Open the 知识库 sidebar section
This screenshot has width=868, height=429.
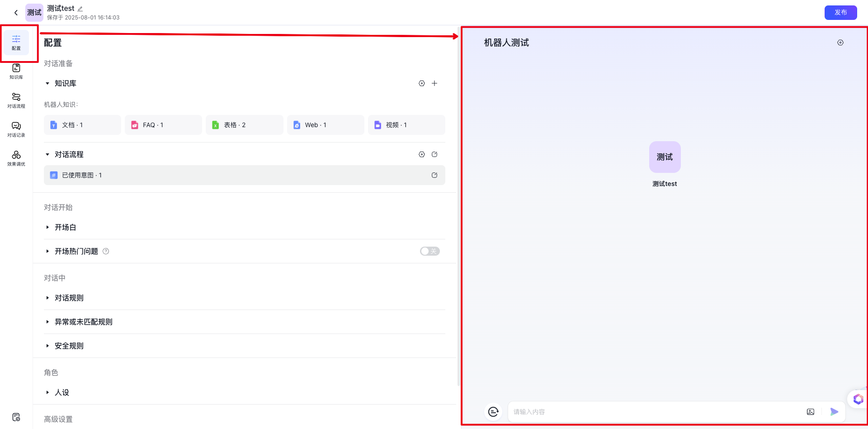point(16,71)
